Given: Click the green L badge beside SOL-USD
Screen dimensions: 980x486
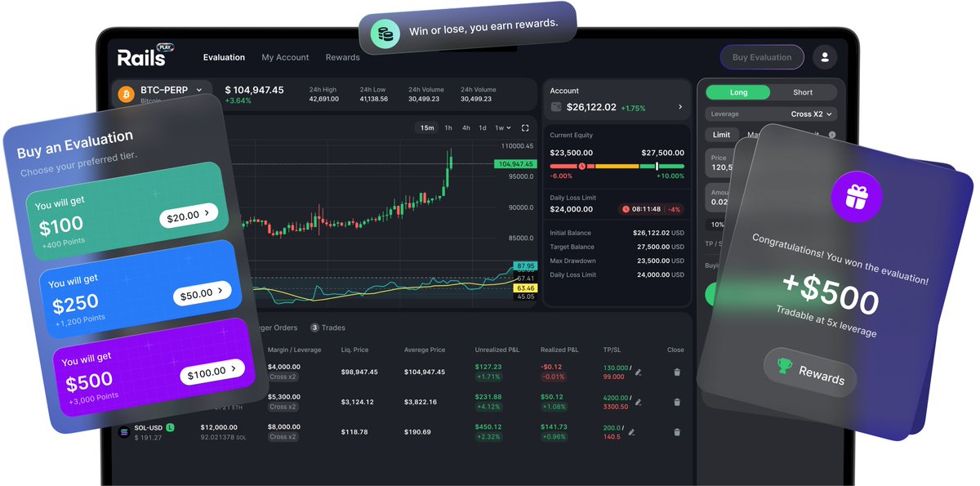Looking at the screenshot, I should point(170,427).
